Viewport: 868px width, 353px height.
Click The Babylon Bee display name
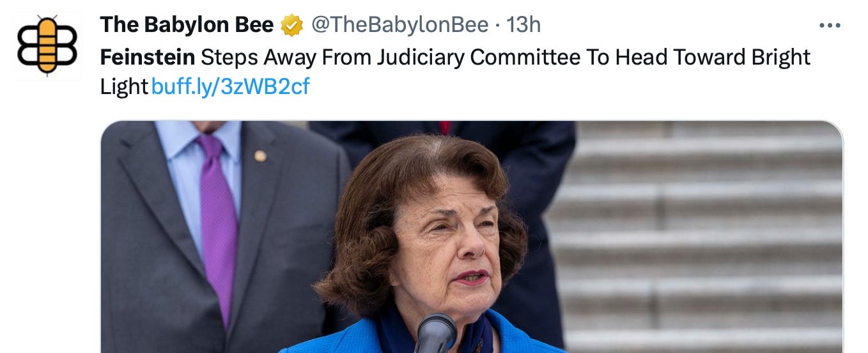(x=187, y=26)
